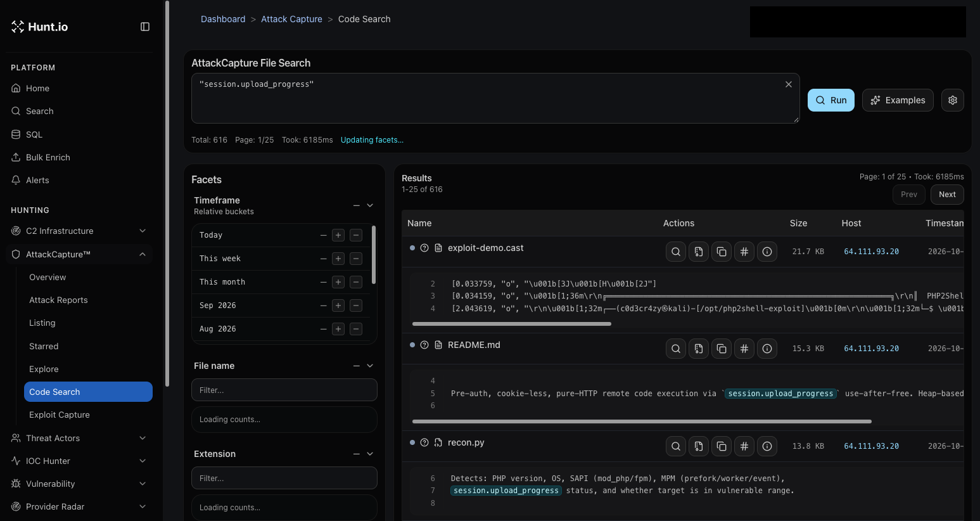Clear the query with the X icon
Viewport: 980px width, 521px height.
(789, 84)
